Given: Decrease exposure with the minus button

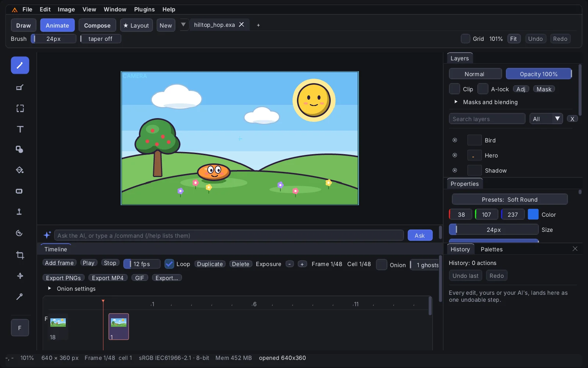Looking at the screenshot, I should (290, 264).
